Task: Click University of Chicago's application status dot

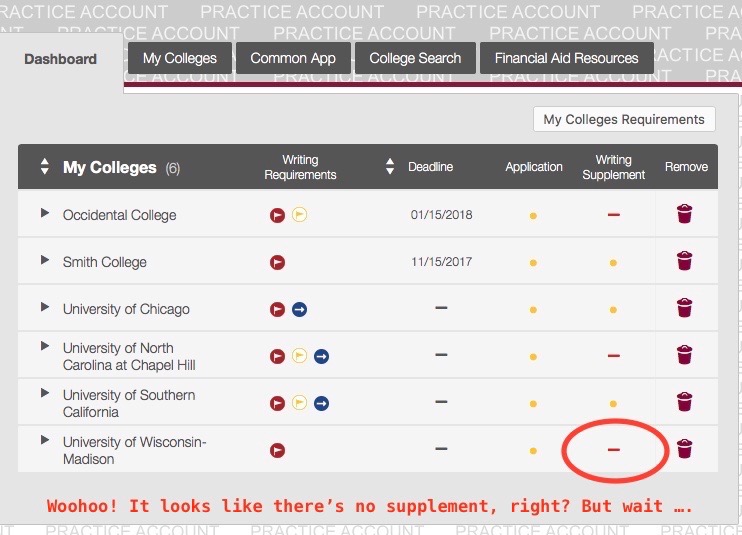Action: click(x=533, y=310)
